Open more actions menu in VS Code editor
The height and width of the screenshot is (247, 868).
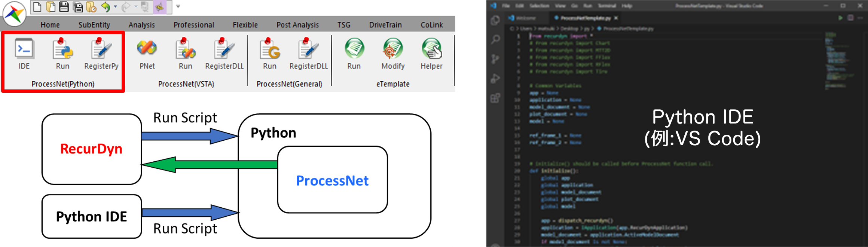pos(860,18)
